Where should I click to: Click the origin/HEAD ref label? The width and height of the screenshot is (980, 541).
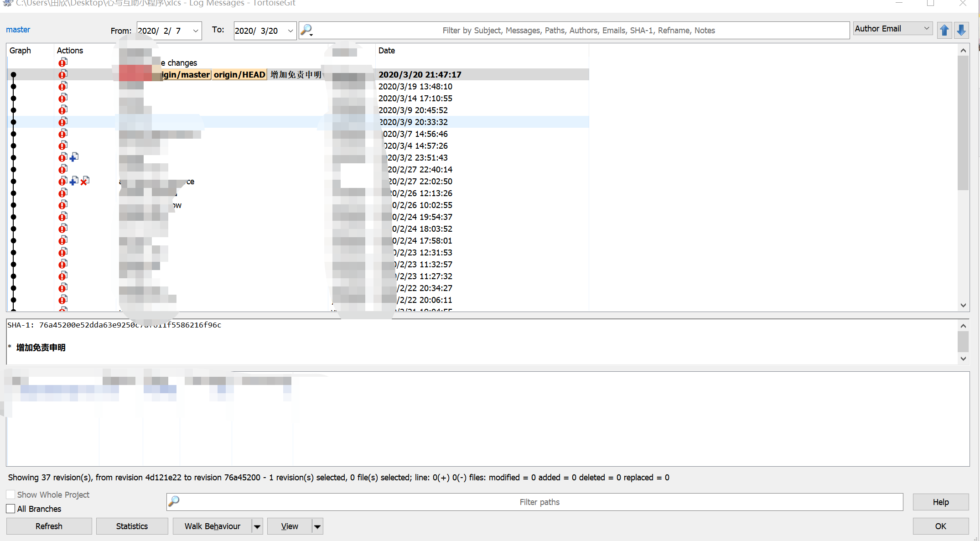239,75
